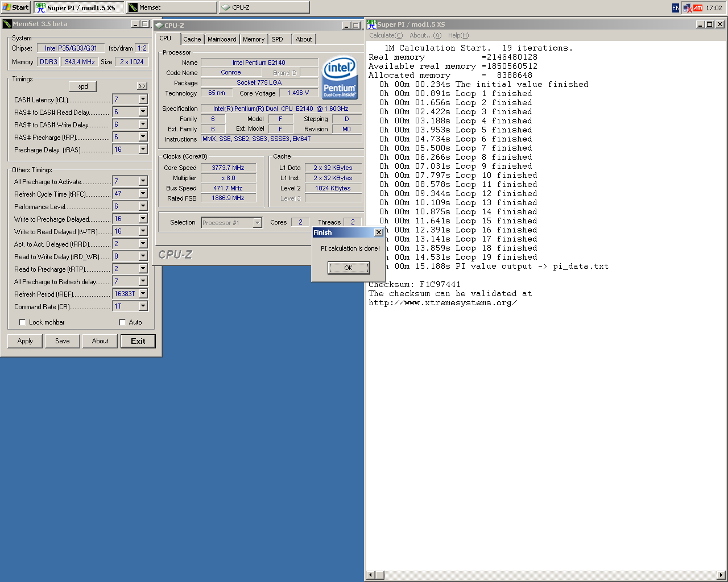The width and height of the screenshot is (728, 582).
Task: Click the Core Speed value 3773.7 MHz
Action: (x=228, y=168)
